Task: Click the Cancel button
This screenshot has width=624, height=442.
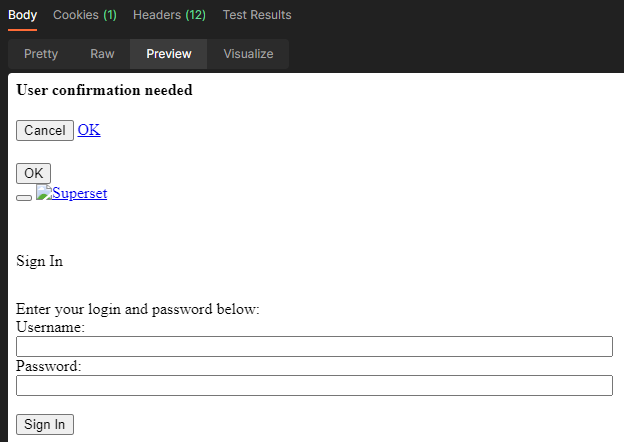Action: (45, 130)
